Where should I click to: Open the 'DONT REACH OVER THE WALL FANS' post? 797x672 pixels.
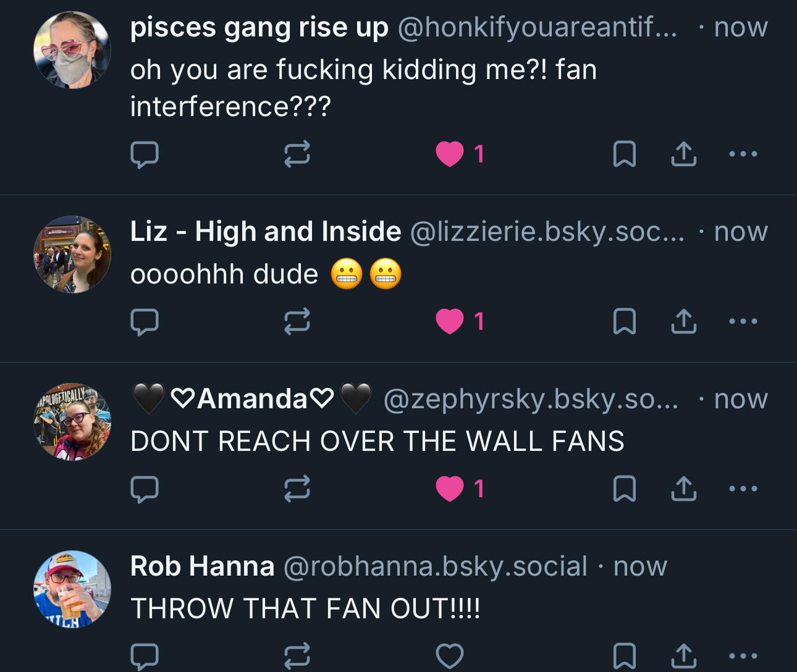pyautogui.click(x=377, y=442)
